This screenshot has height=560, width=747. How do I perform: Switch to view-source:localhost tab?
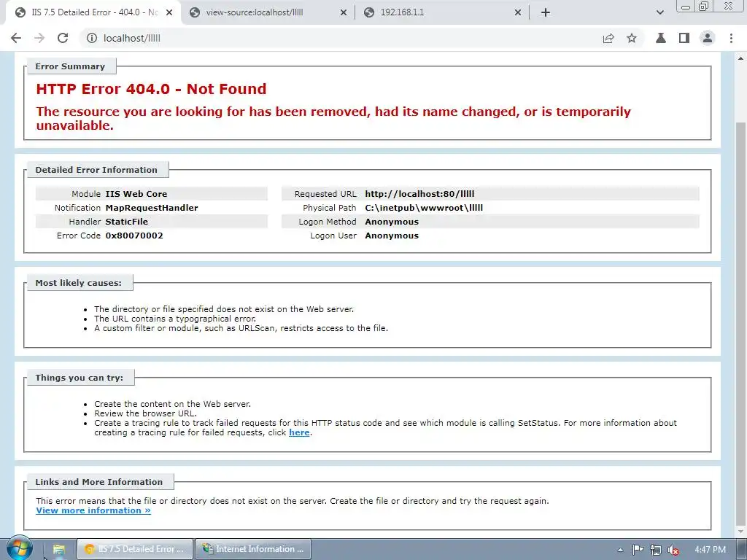[x=268, y=12]
